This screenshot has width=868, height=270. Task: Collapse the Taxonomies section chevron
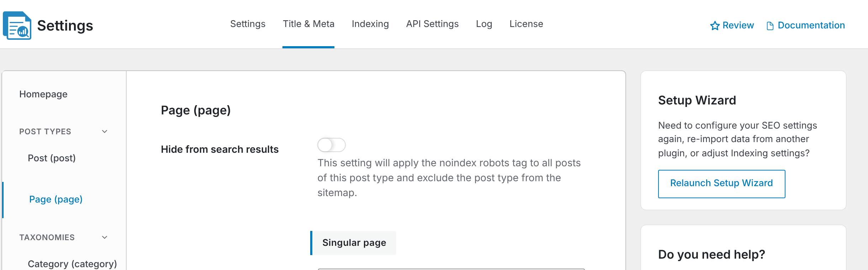[x=105, y=237]
